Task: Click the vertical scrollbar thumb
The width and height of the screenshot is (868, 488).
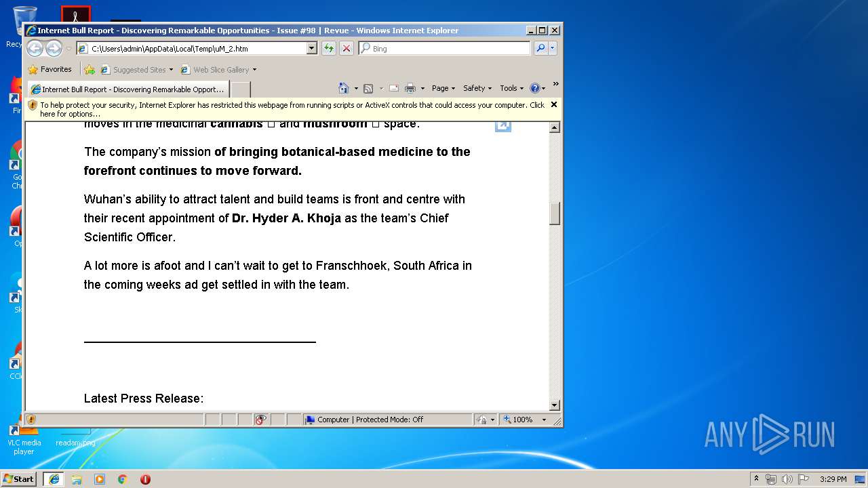Action: coord(555,213)
